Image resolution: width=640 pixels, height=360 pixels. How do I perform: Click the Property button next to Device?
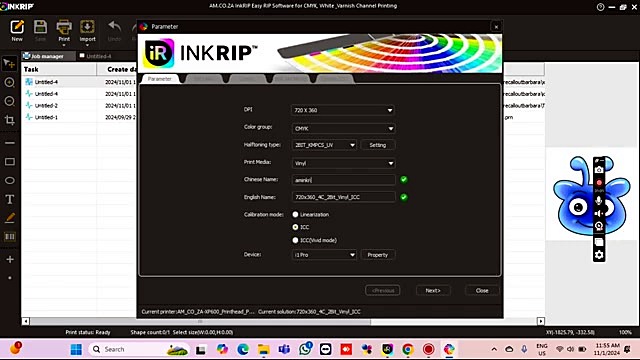(x=378, y=255)
